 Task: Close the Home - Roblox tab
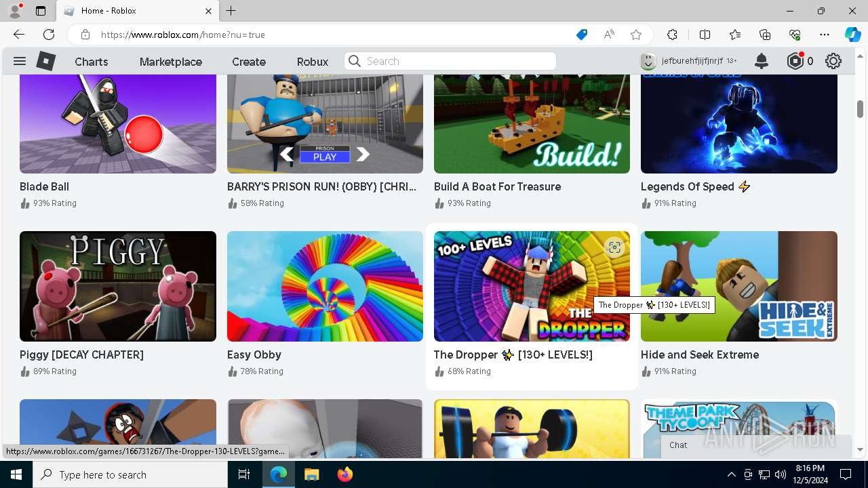click(208, 11)
